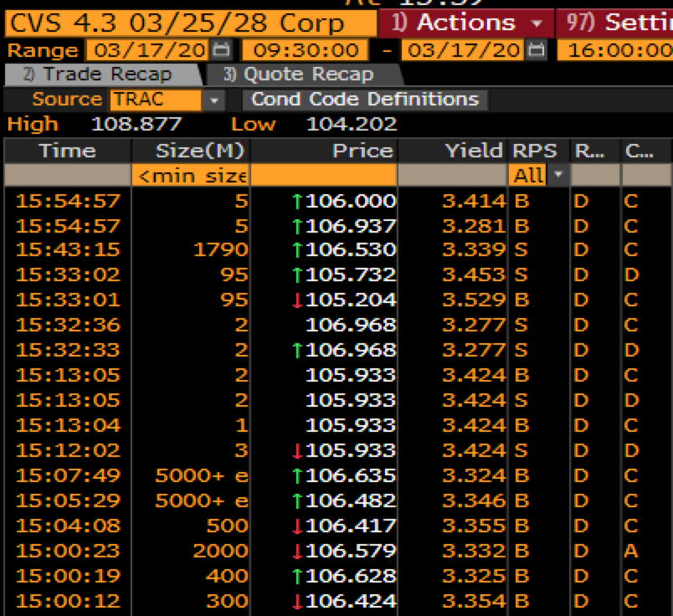This screenshot has height=616, width=673.
Task: Select the CVS 4.3 03/25/28 Corp security field
Action: (191, 23)
